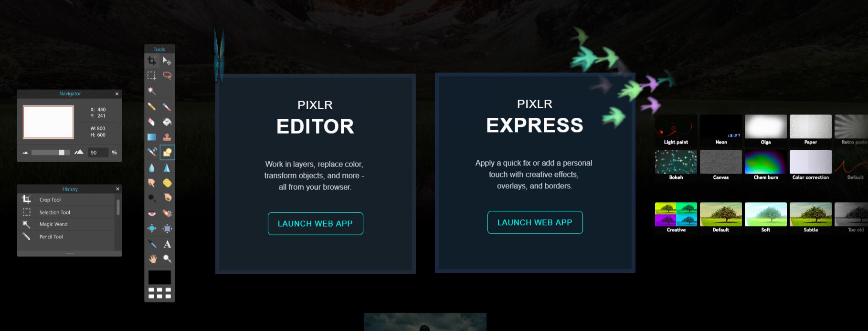Click the Navigator zoom slider handle

pos(62,153)
